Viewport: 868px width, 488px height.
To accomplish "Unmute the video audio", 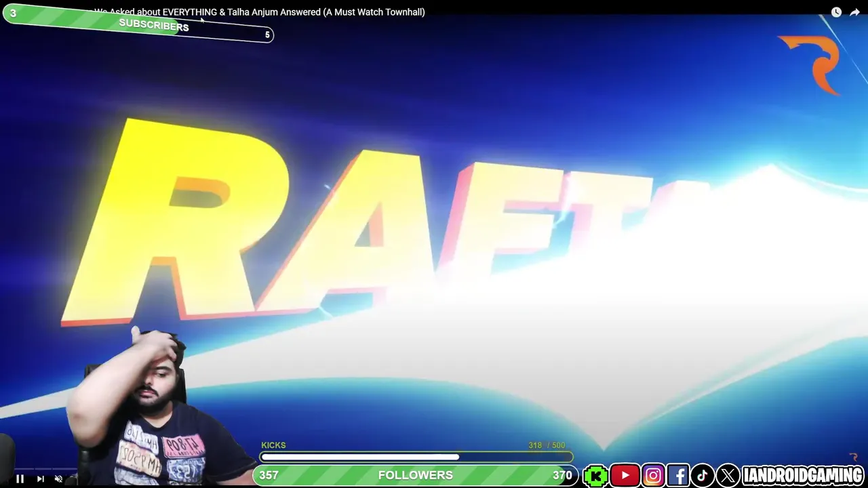I will point(58,479).
